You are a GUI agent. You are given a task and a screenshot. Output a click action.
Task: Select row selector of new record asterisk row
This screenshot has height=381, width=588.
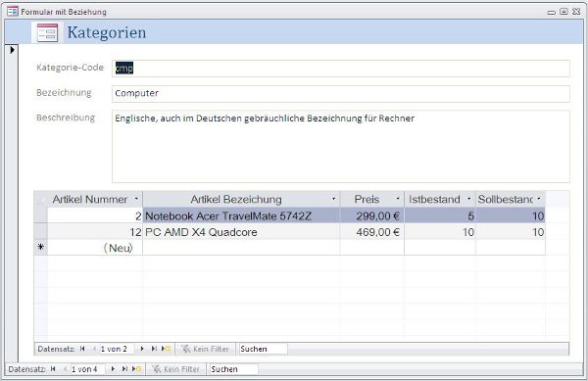(x=40, y=247)
